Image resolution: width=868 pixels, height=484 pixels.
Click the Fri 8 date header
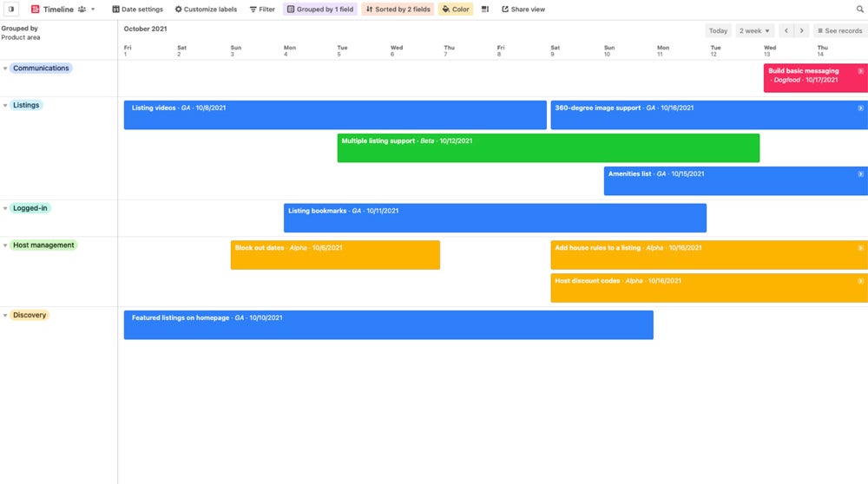click(501, 51)
